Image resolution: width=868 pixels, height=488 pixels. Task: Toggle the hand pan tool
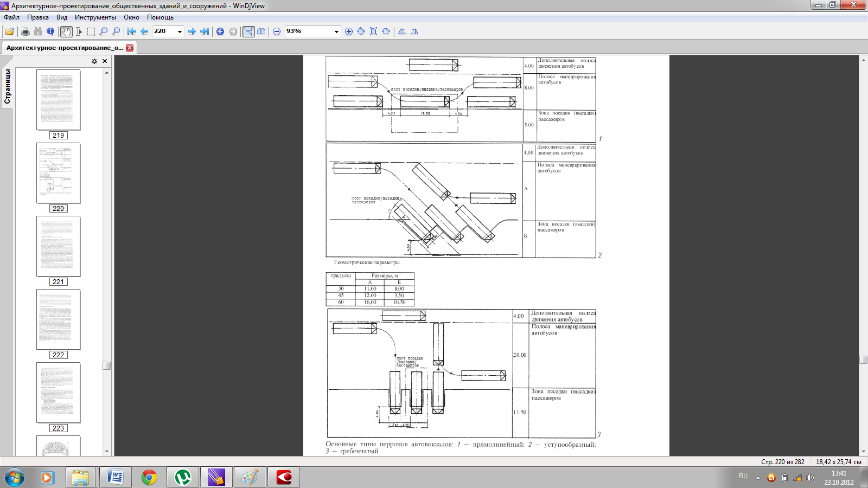pos(66,31)
